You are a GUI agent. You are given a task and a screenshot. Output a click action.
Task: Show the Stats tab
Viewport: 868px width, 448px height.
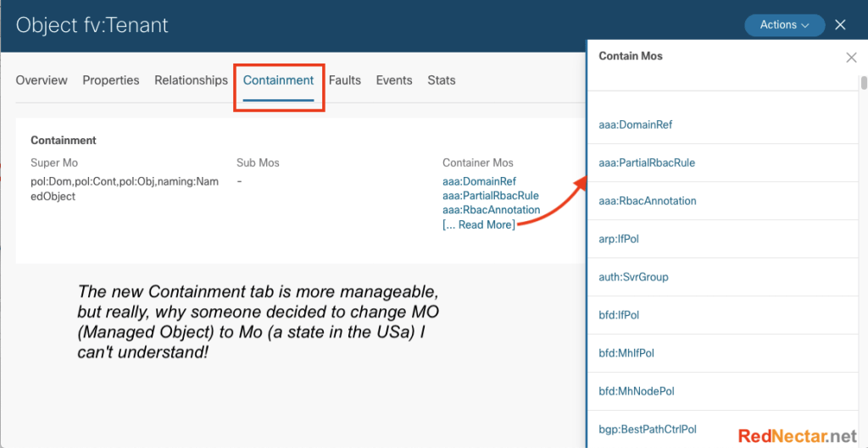click(442, 80)
